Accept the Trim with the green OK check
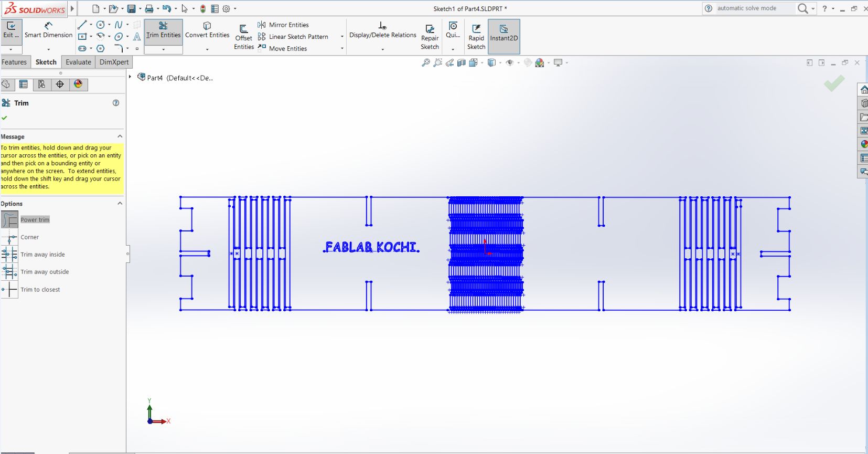868x454 pixels. point(5,118)
